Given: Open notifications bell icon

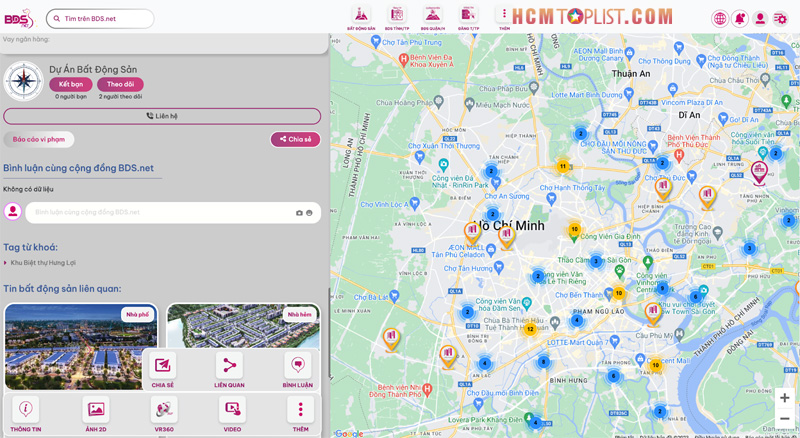Looking at the screenshot, I should pos(740,19).
